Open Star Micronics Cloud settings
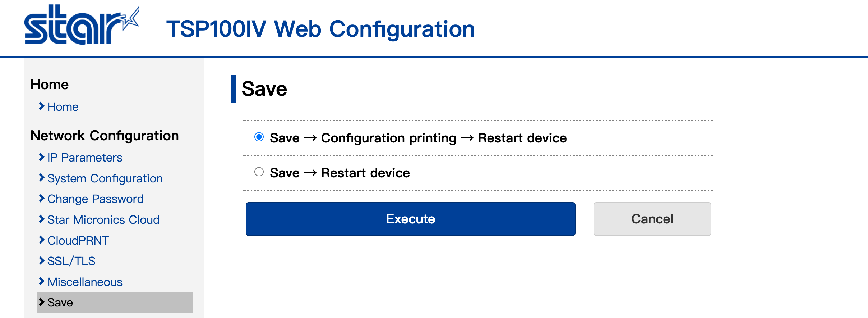This screenshot has width=868, height=318. [x=103, y=220]
